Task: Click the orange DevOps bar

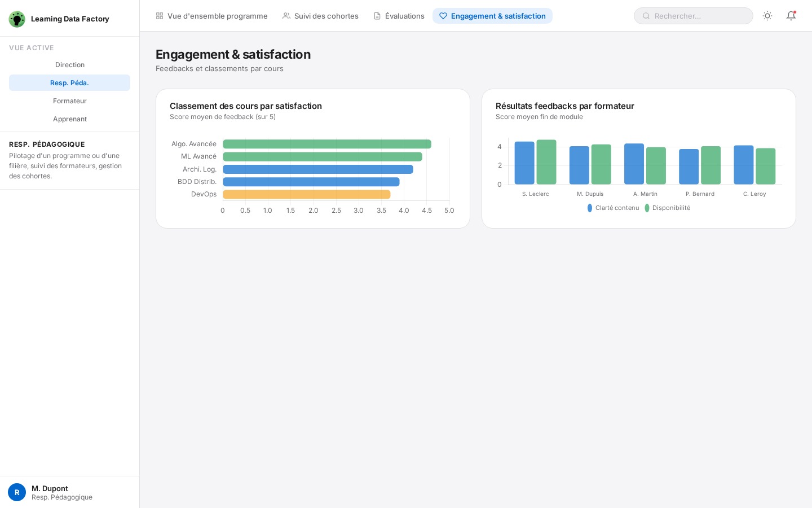Action: point(306,194)
